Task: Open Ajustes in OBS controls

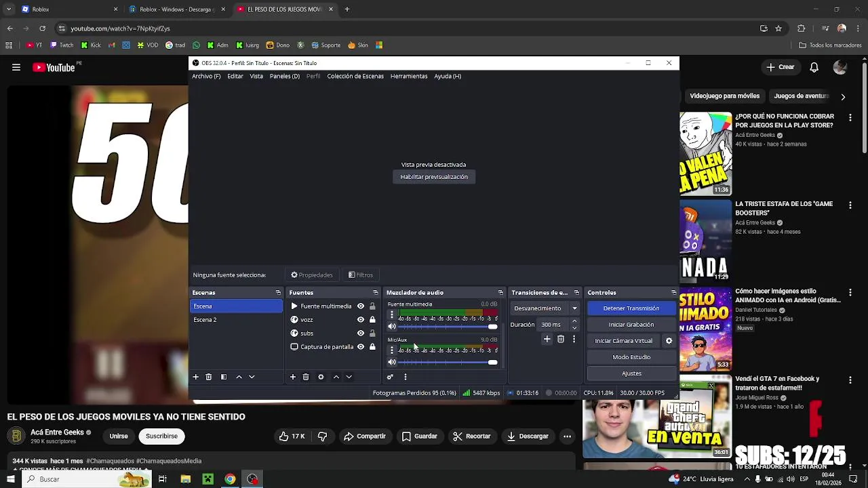Action: point(631,373)
